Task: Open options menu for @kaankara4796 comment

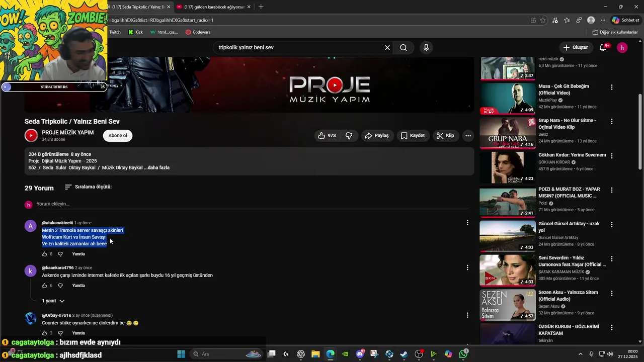Action: (x=467, y=267)
